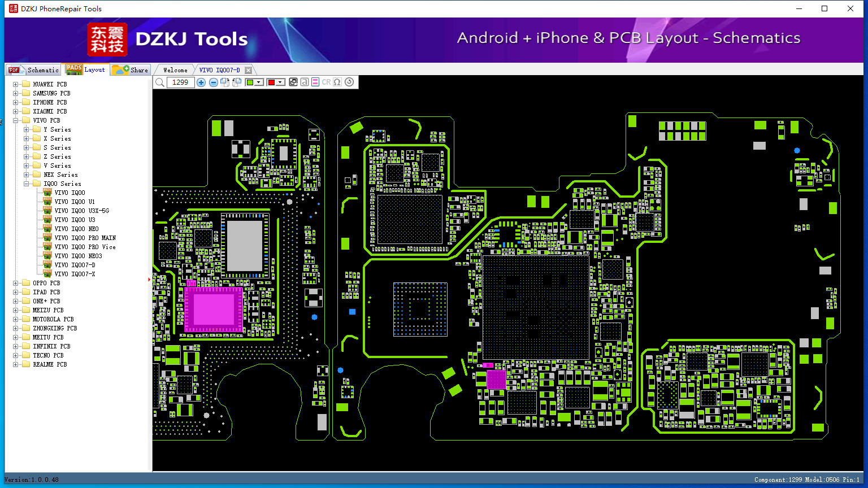Select VIVO IQOO7-D in the tree
This screenshot has width=868, height=488.
[x=75, y=265]
